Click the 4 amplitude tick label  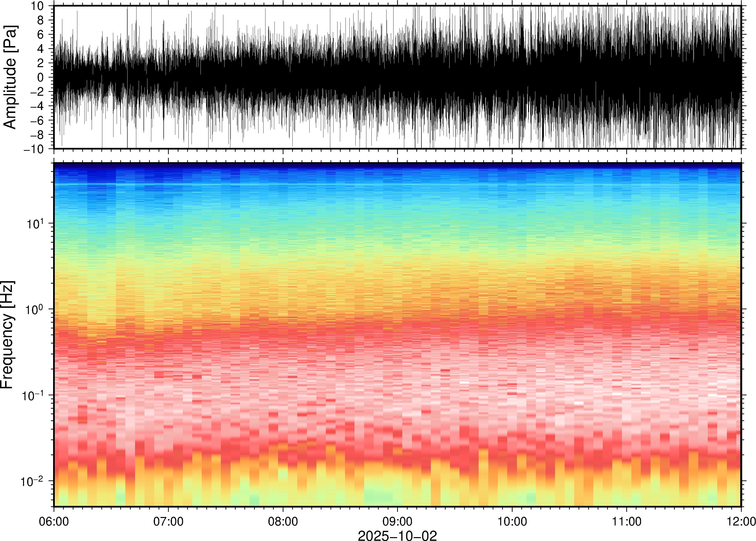(x=41, y=49)
